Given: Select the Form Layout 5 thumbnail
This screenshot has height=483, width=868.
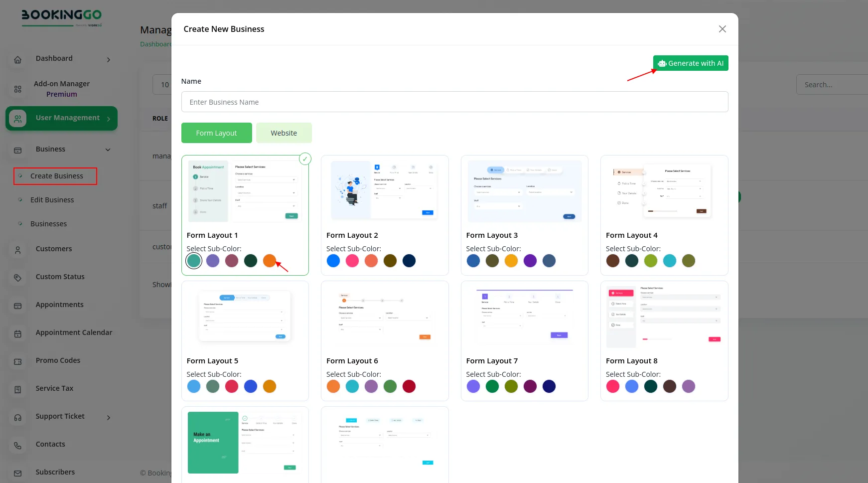Looking at the screenshot, I should coord(245,317).
